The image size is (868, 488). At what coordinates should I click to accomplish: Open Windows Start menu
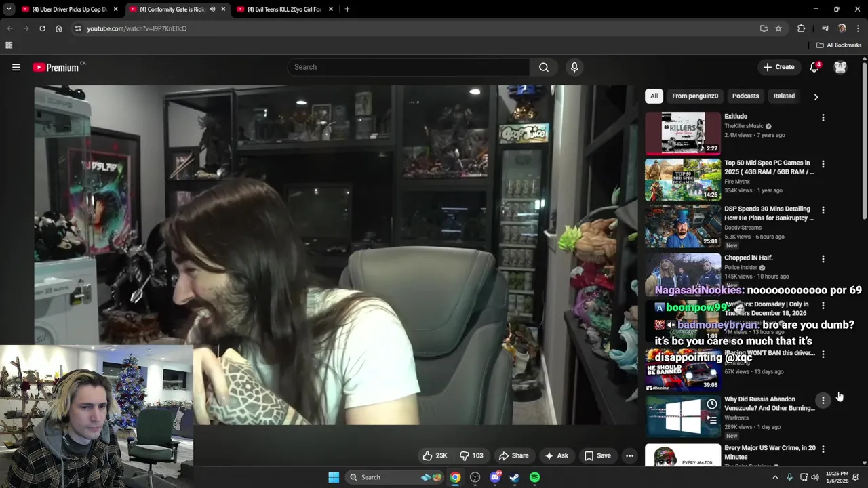334,477
